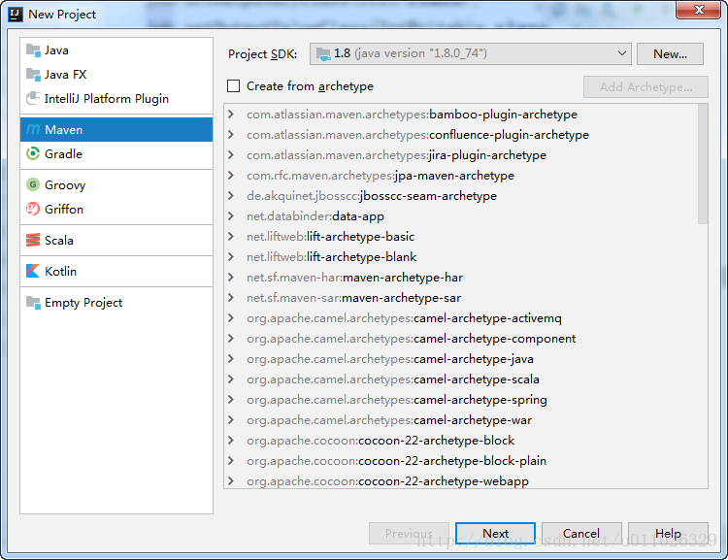Click the Gradle logo icon
This screenshot has height=560, width=728.
(x=33, y=153)
